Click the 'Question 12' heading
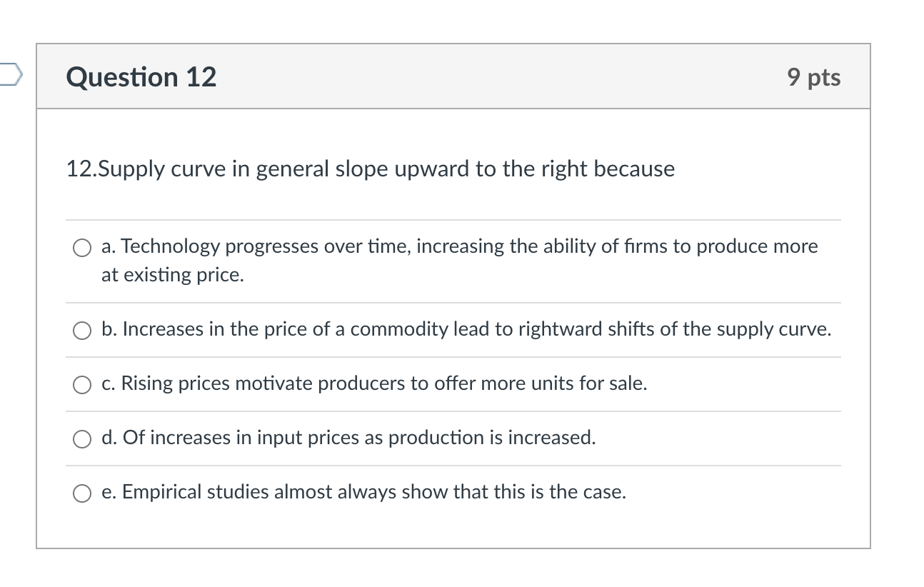 (x=141, y=76)
